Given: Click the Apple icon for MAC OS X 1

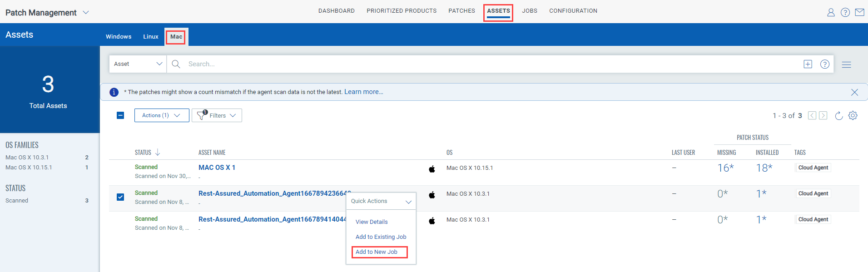Looking at the screenshot, I should [x=432, y=168].
